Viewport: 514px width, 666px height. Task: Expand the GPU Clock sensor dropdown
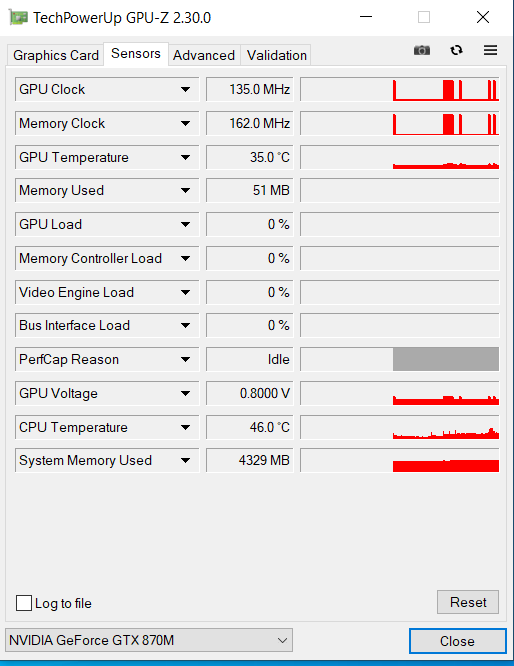[x=185, y=90]
